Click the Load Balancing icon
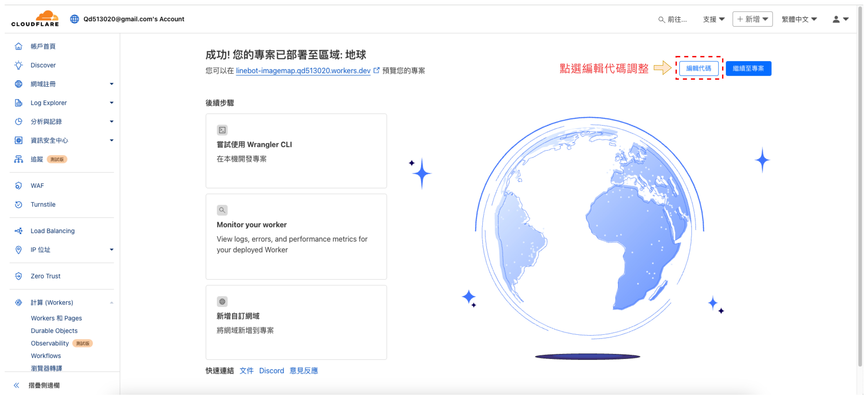868x399 pixels. coord(19,231)
